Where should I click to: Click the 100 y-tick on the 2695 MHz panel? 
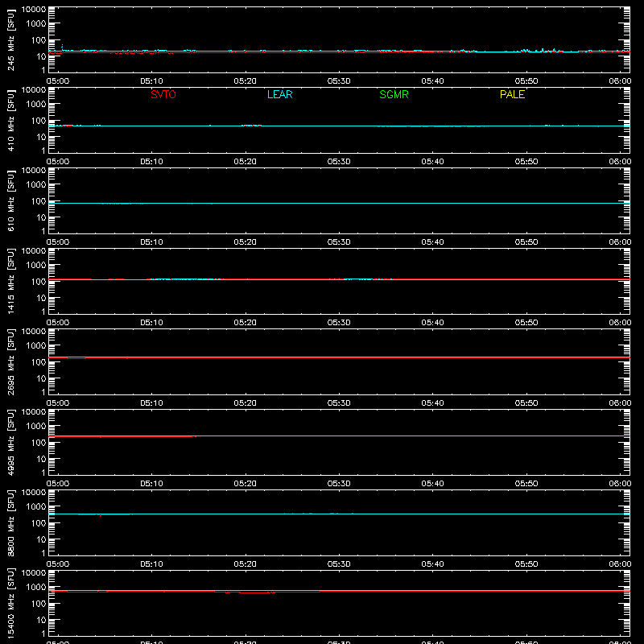[x=39, y=362]
